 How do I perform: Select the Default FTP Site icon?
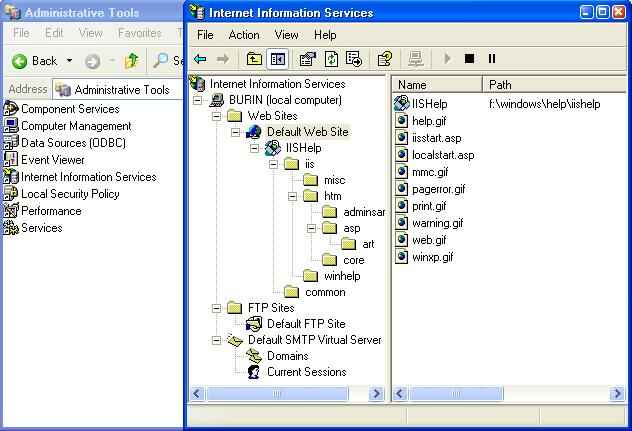[x=254, y=324]
